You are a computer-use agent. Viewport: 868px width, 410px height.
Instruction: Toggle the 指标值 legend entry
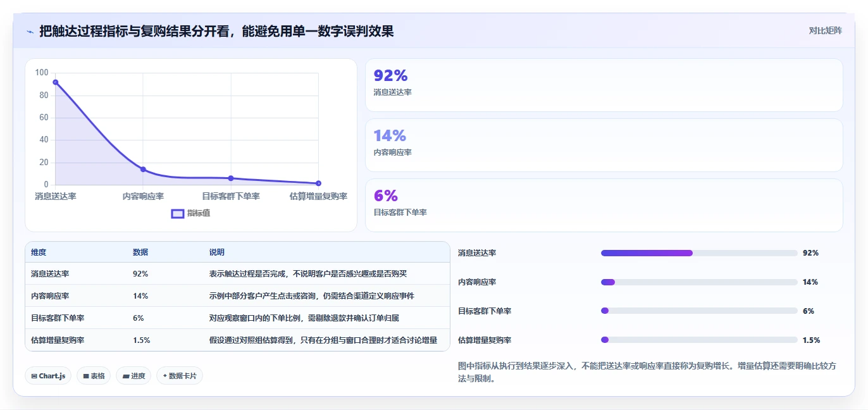pyautogui.click(x=191, y=213)
